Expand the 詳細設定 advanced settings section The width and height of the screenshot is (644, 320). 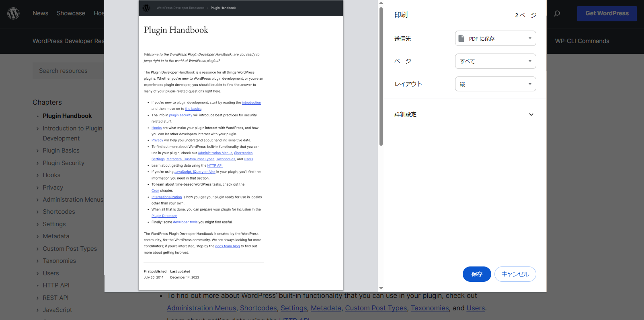point(531,115)
